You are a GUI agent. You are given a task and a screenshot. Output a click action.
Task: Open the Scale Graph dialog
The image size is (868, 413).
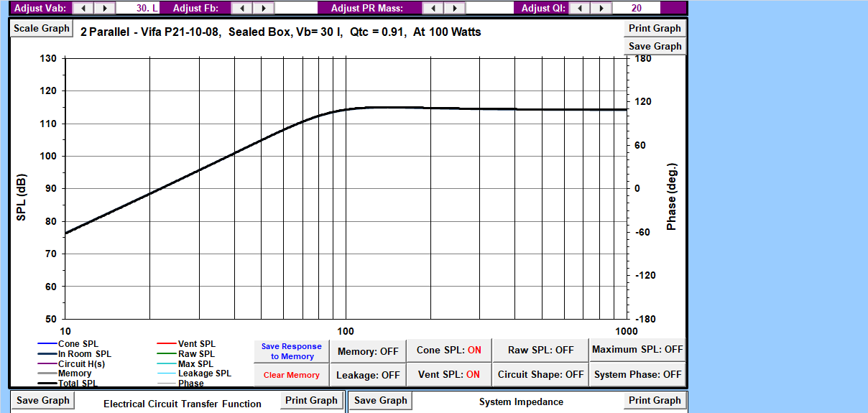42,28
